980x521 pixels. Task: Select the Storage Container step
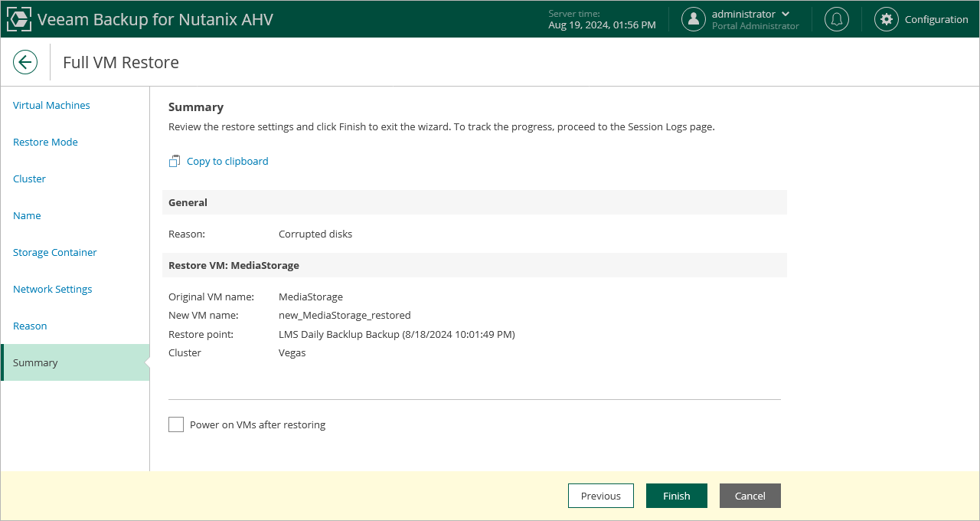pyautogui.click(x=54, y=252)
